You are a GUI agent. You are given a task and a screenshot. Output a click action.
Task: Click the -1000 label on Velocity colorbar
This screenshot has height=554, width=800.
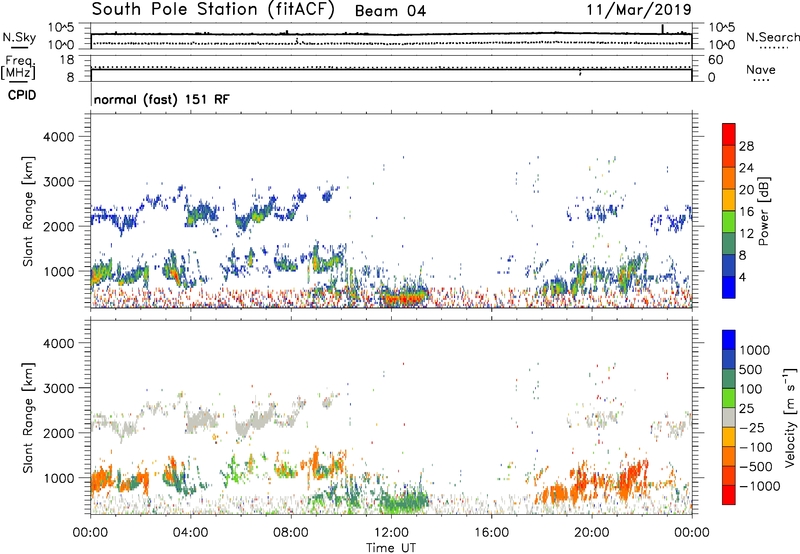760,486
